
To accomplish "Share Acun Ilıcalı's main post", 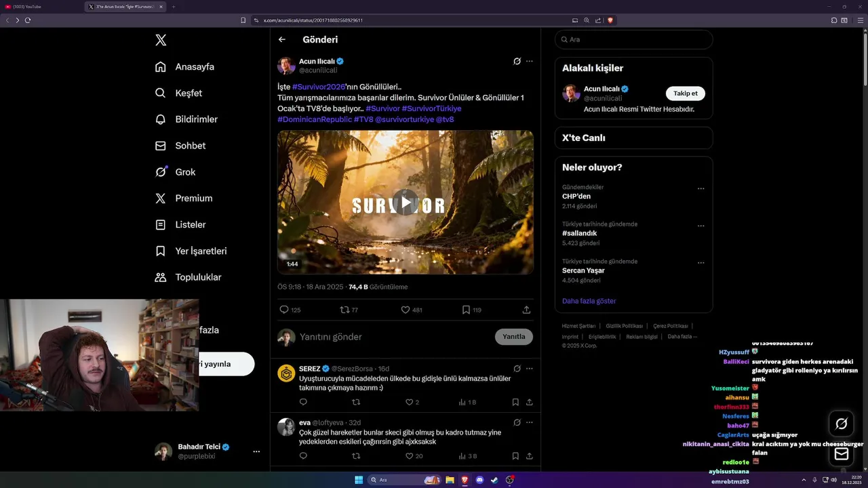I will (x=526, y=310).
